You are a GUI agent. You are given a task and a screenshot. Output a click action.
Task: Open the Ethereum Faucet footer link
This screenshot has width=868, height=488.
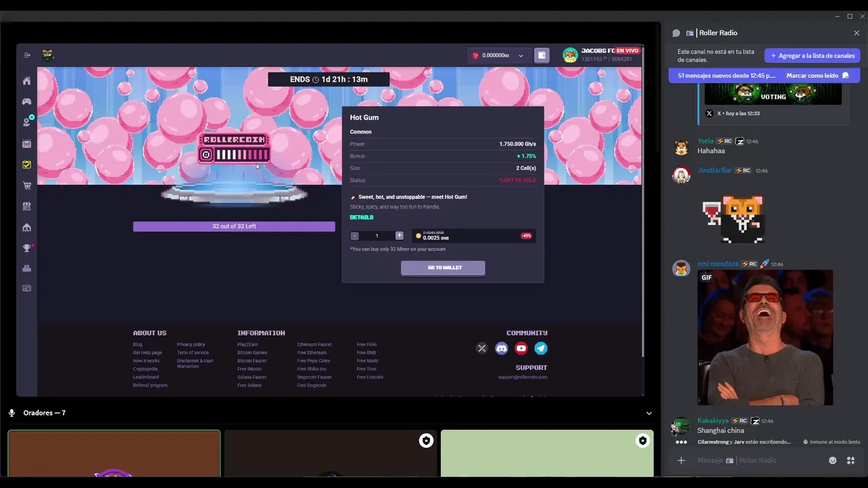point(314,344)
